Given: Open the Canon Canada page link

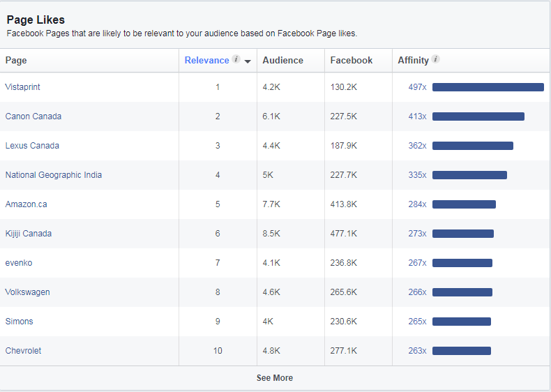Looking at the screenshot, I should (x=33, y=116).
